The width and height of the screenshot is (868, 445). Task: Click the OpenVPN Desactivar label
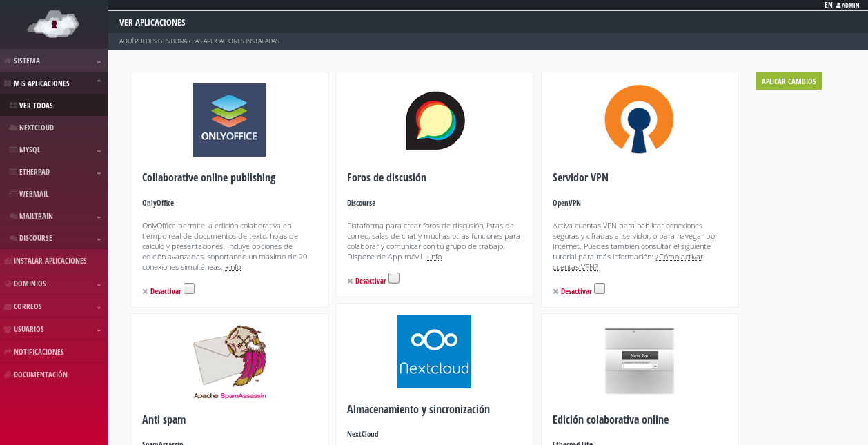(x=576, y=292)
